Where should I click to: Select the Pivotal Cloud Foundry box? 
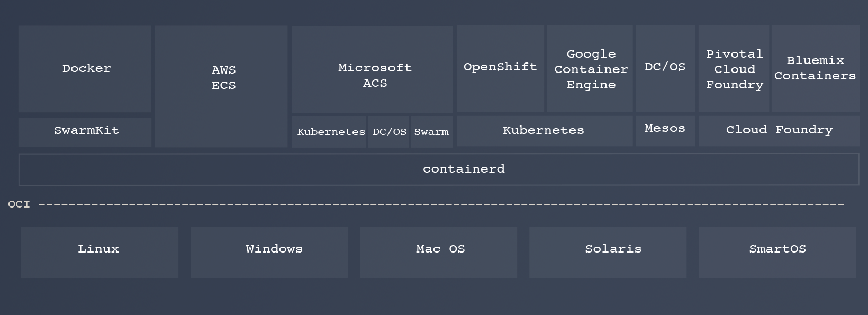tap(734, 69)
